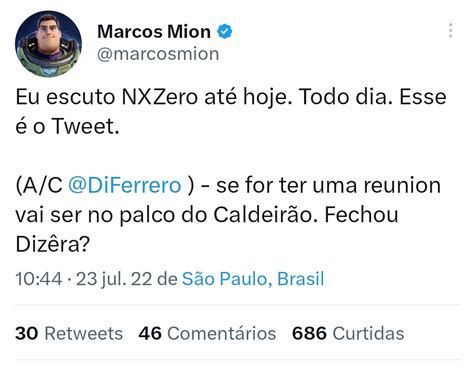The width and height of the screenshot is (474, 367).
Task: Click the phrase Esse é o Tweet
Action: click(x=231, y=112)
